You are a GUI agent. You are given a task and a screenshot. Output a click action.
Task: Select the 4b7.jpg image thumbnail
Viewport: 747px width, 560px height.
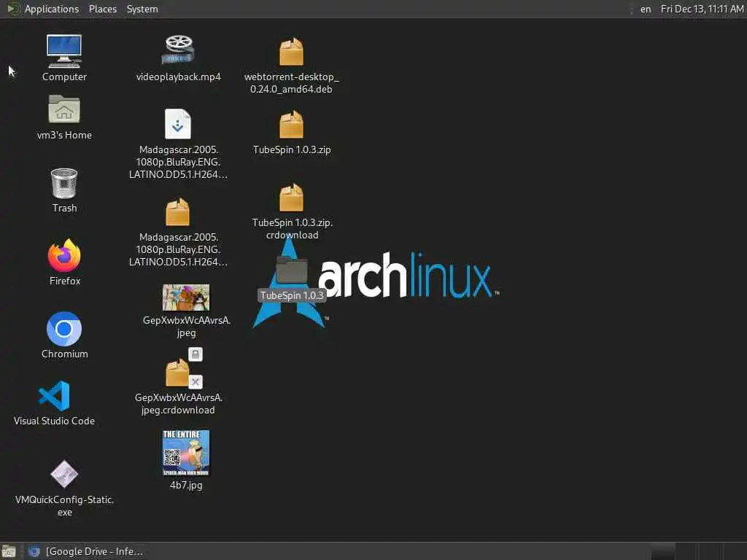click(186, 453)
